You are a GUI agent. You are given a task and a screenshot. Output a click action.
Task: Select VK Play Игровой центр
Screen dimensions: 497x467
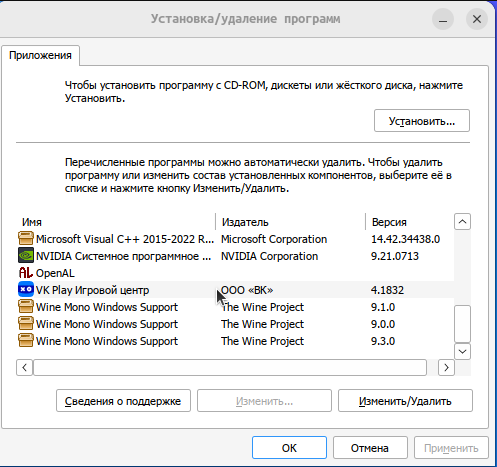[235, 290]
